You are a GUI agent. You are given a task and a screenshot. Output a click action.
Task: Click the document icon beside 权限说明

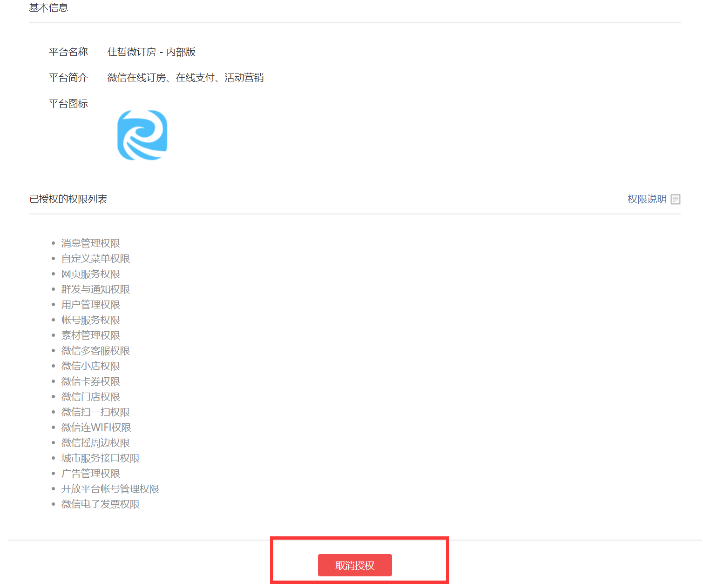(676, 199)
